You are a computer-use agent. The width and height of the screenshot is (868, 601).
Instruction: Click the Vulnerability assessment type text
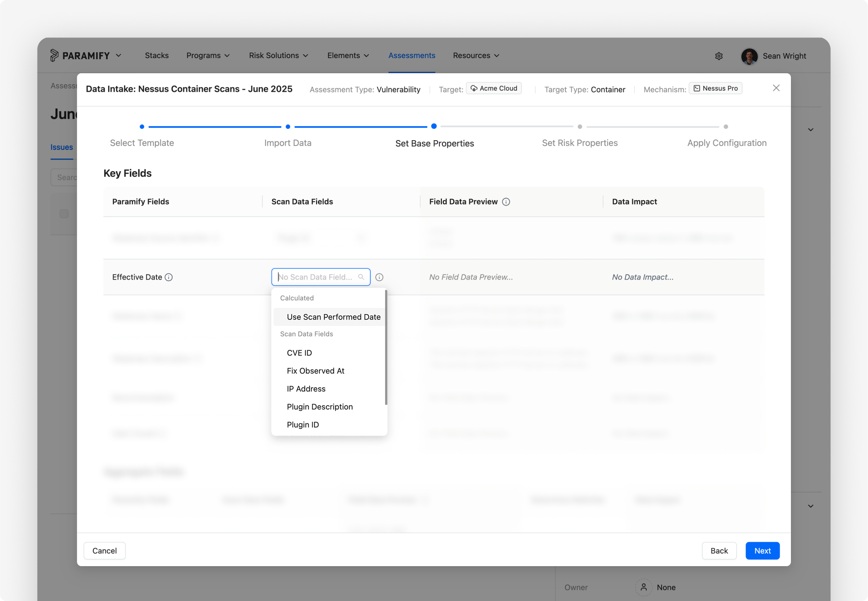(399, 89)
